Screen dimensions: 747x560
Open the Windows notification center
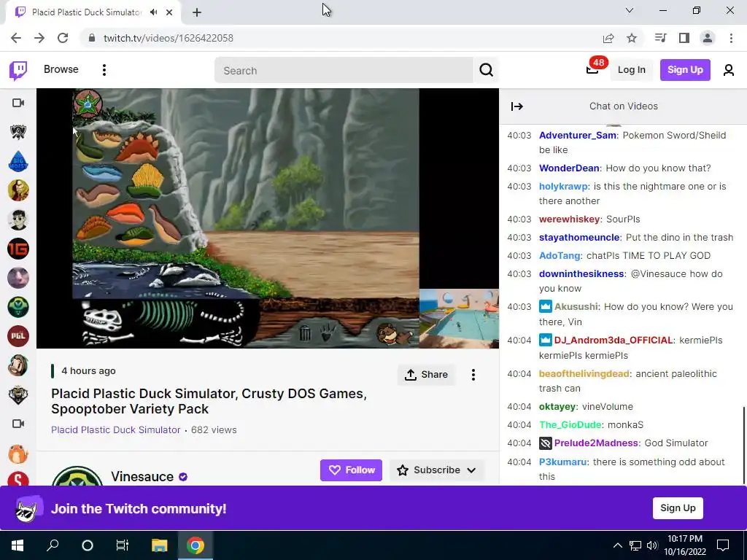tap(723, 545)
